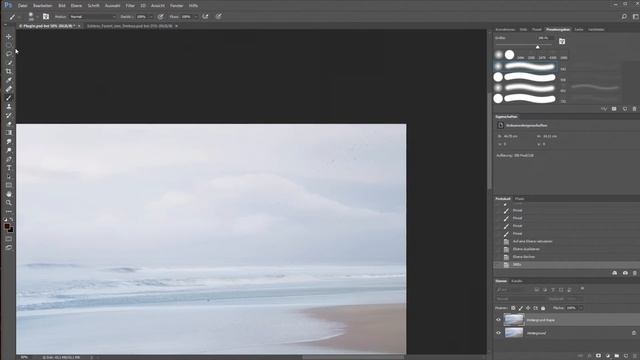Image resolution: width=640 pixels, height=360 pixels.
Task: Select the Move tool
Action: click(x=9, y=36)
